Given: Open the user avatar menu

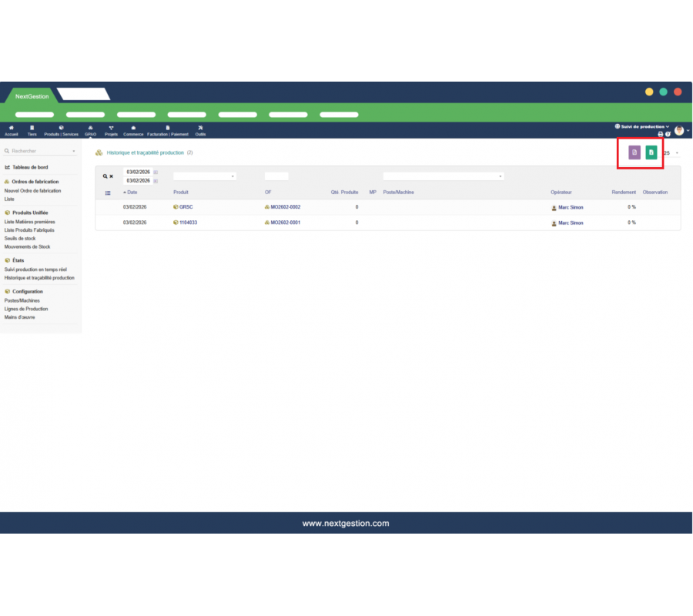Looking at the screenshot, I should 680,131.
